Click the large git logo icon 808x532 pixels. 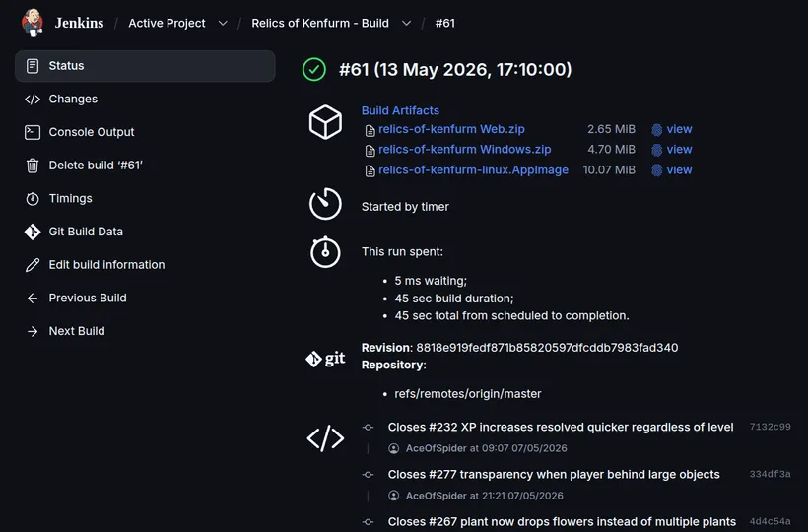pos(325,359)
